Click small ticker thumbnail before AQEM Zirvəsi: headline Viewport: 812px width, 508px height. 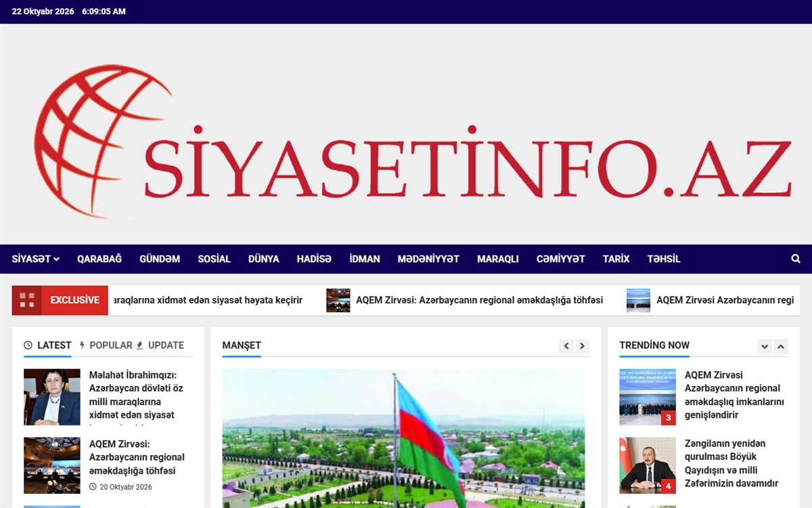(338, 300)
